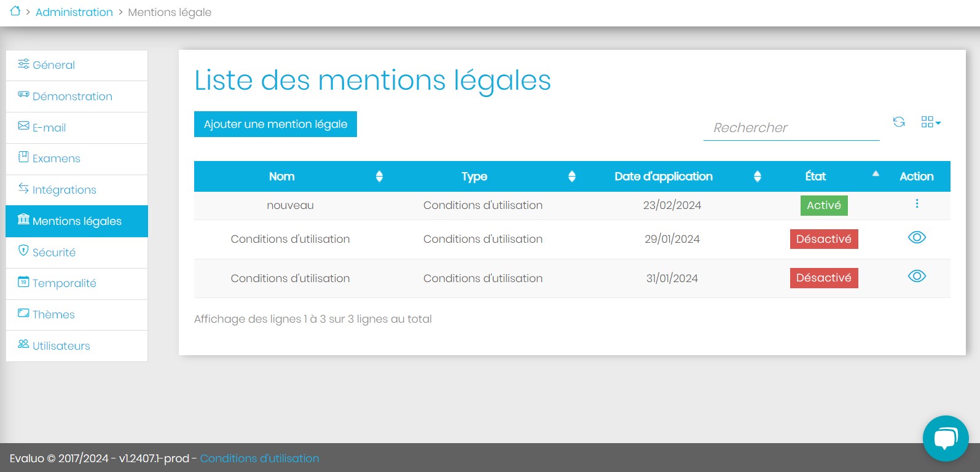980x472 pixels.
Task: Open the columns display dropdown
Action: [x=931, y=122]
